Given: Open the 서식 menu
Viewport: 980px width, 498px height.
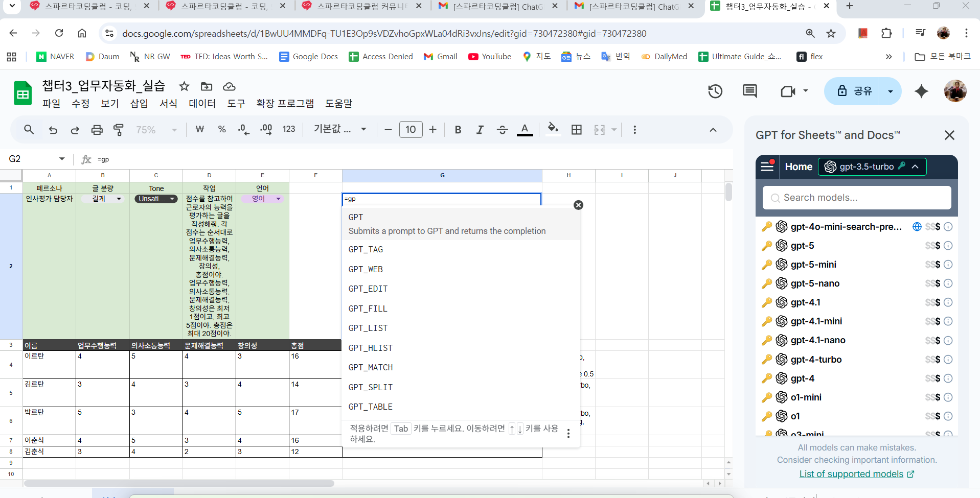Looking at the screenshot, I should tap(168, 103).
